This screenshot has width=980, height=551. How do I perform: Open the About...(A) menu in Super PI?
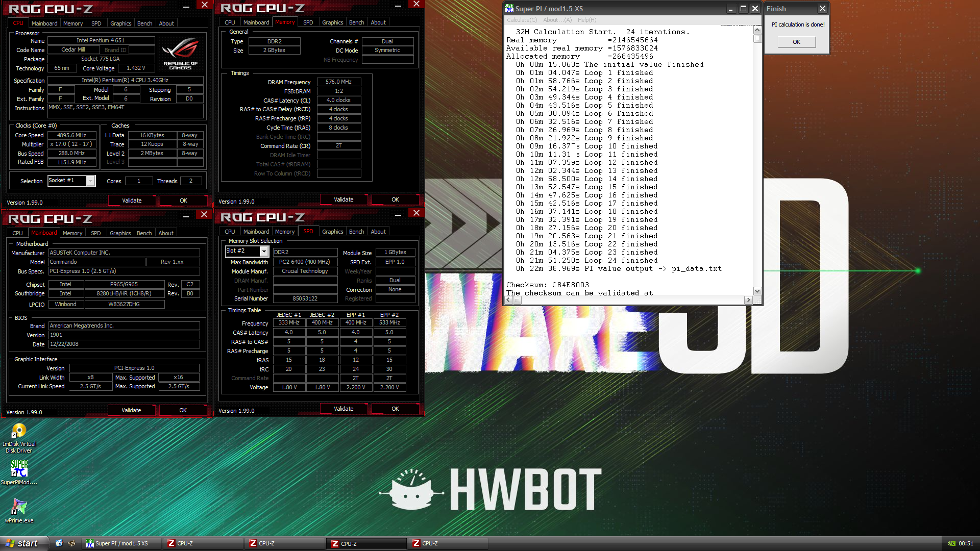[x=557, y=20]
